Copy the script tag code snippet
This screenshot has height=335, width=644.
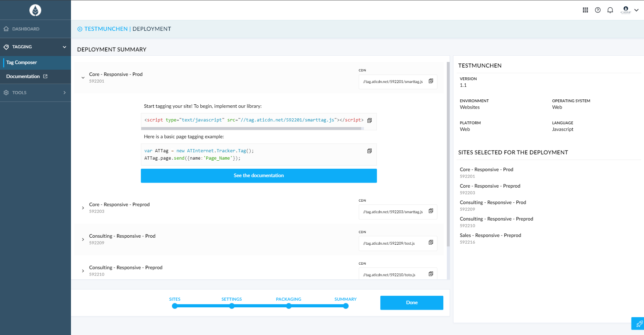[370, 120]
